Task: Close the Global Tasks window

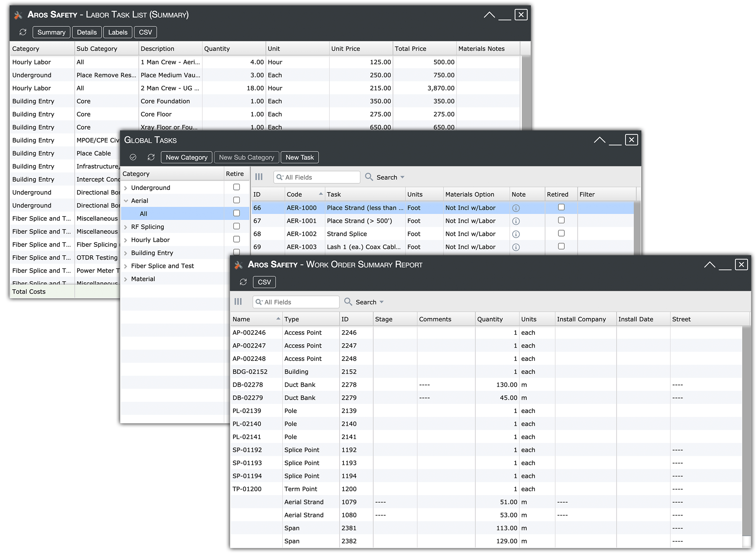Action: [x=631, y=140]
